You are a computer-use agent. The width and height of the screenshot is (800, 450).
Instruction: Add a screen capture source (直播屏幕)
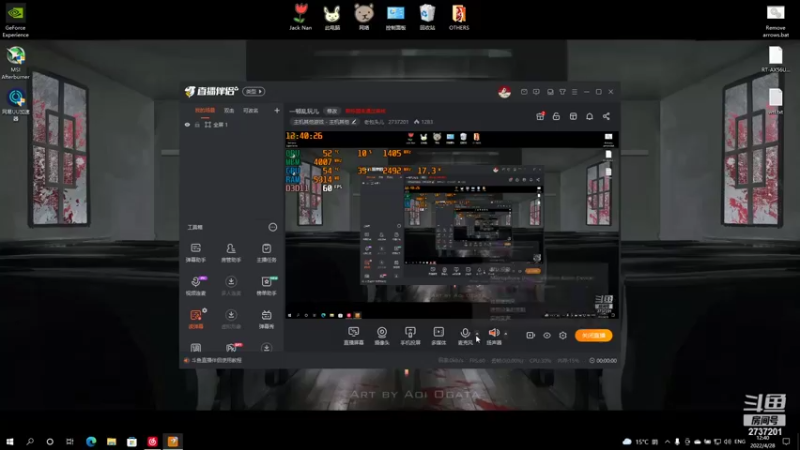tap(354, 336)
